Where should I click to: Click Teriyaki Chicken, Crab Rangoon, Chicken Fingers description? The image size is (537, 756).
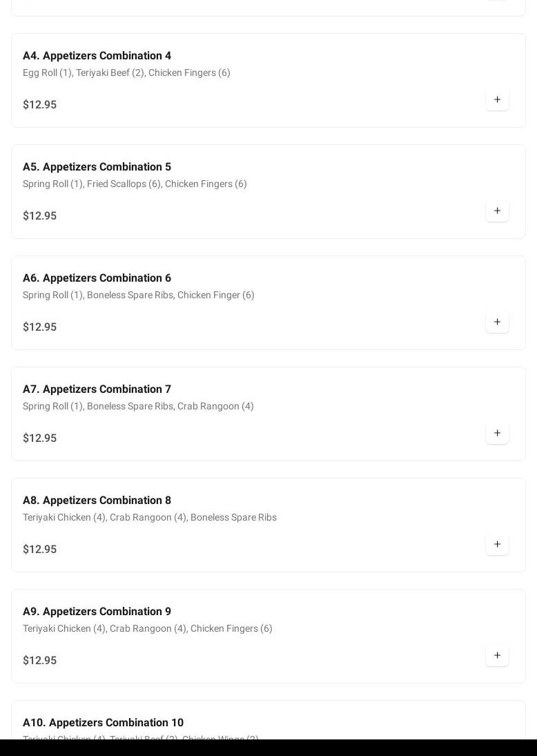coord(147,629)
